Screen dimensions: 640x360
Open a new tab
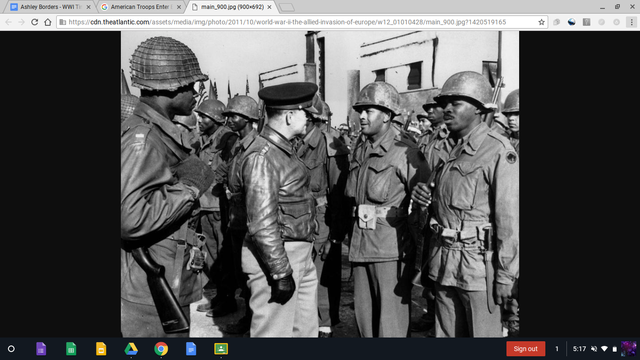[287, 7]
